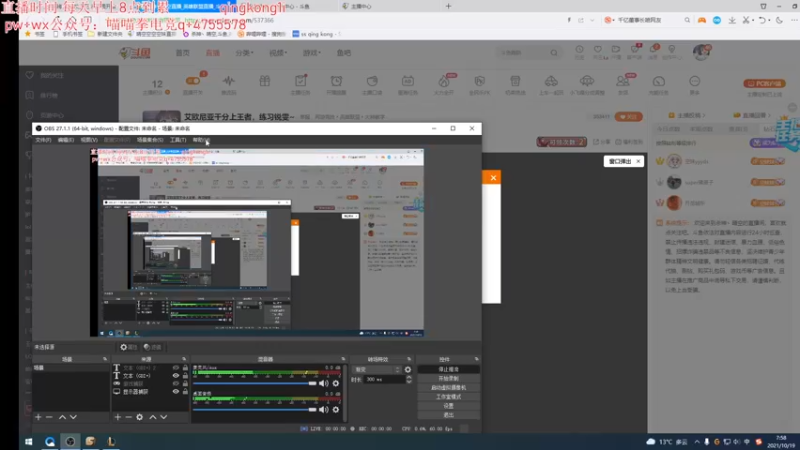The image size is (800, 450).
Task: Mute the desktop audio mixer track
Action: pos(324,409)
